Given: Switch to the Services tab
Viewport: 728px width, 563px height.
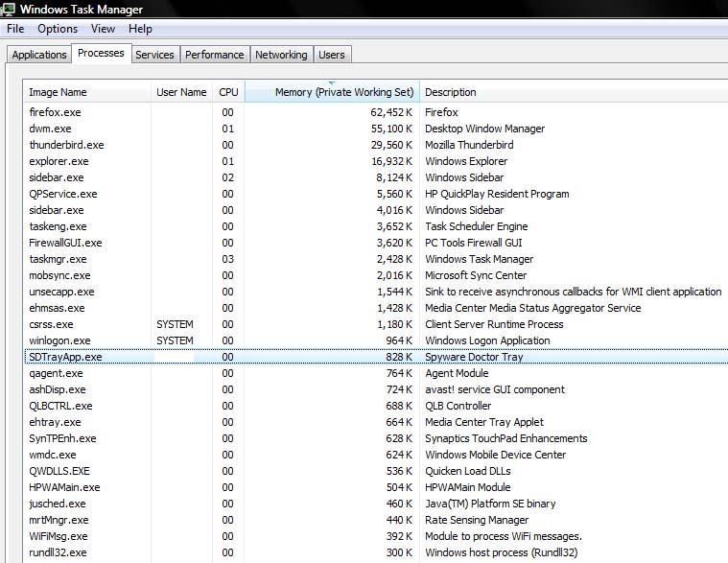Looking at the screenshot, I should tap(154, 55).
